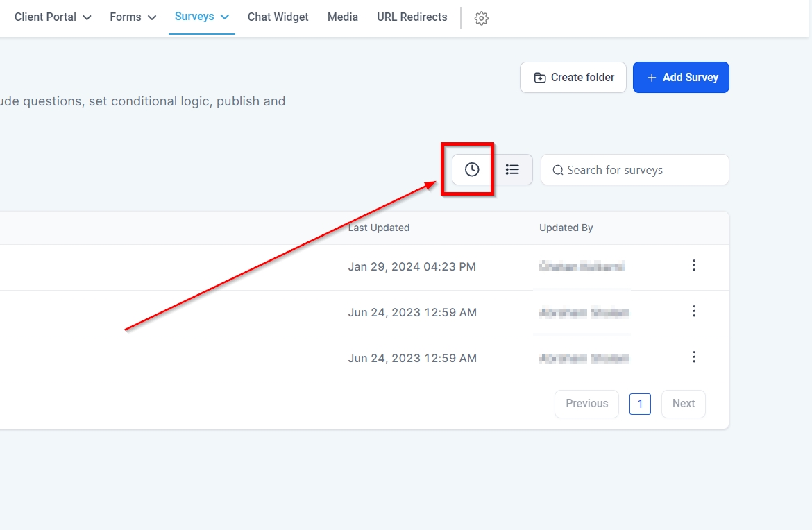Click the Create folder button

(x=573, y=78)
